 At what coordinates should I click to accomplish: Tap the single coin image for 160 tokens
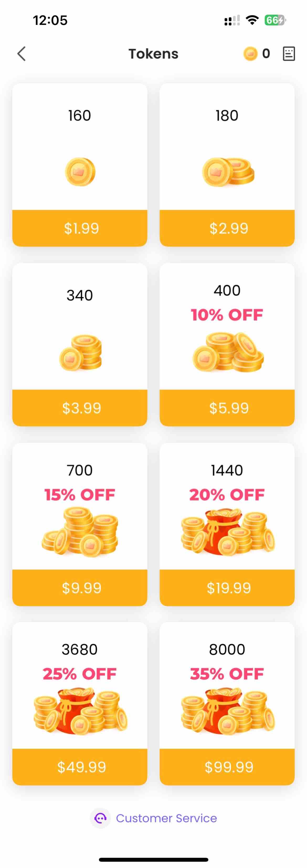coord(80,171)
